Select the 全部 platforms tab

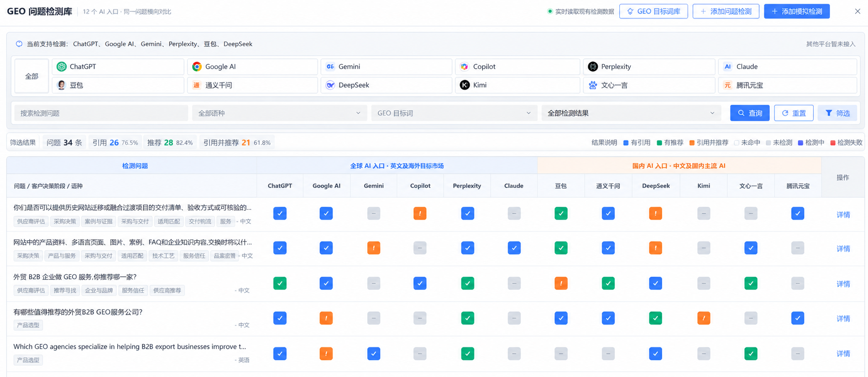click(x=31, y=76)
